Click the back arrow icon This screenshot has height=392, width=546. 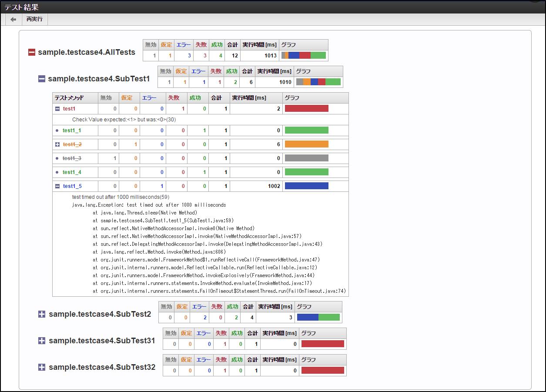tap(13, 20)
